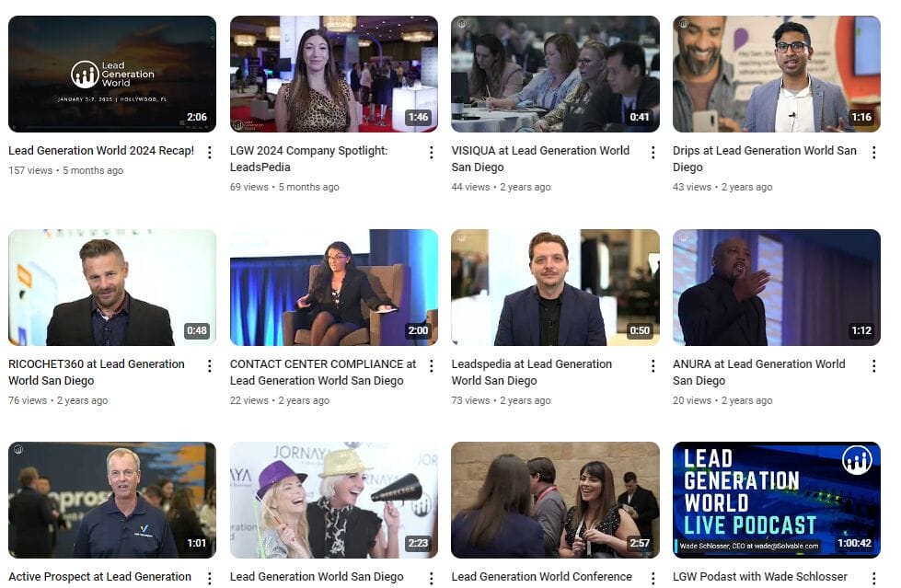Image resolution: width=901 pixels, height=588 pixels.
Task: Open more actions for CONTACT CENTER COMPLIANCE video
Action: click(x=431, y=365)
